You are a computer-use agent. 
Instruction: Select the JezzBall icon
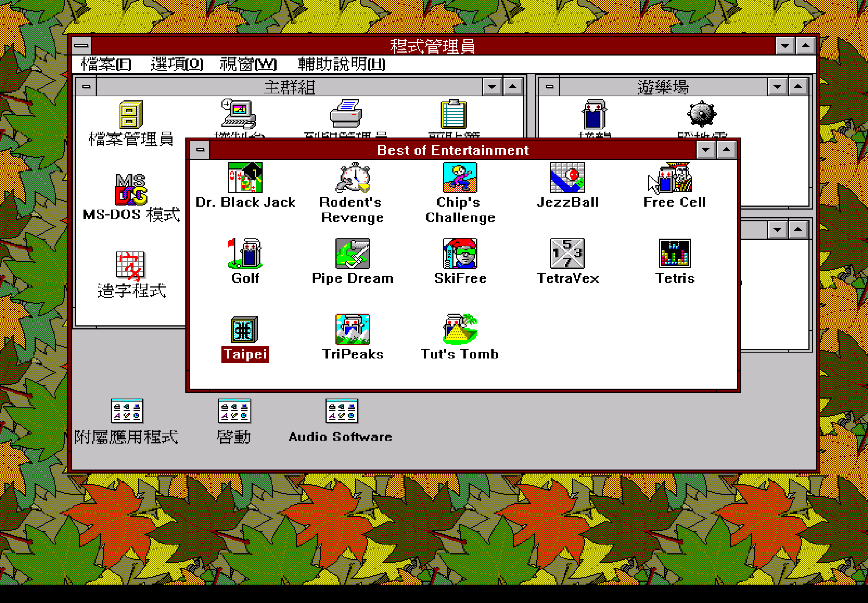coord(567,177)
